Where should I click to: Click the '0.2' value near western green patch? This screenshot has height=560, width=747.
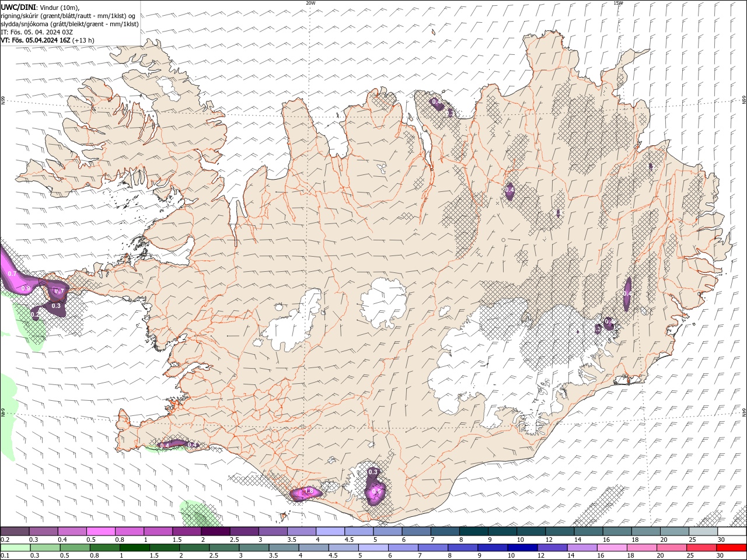click(x=36, y=314)
